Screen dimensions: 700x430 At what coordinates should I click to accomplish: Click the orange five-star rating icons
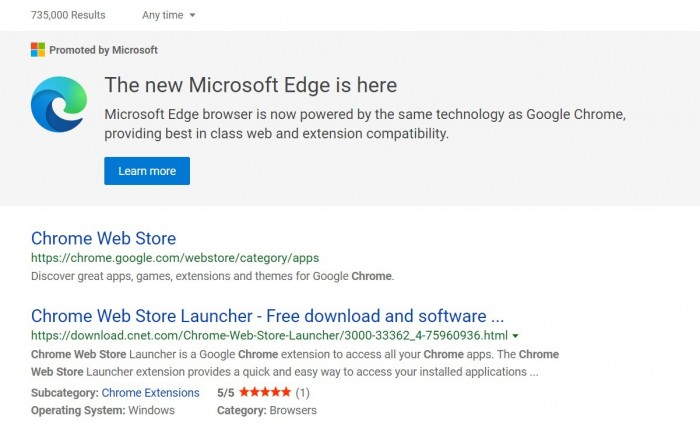[264, 392]
